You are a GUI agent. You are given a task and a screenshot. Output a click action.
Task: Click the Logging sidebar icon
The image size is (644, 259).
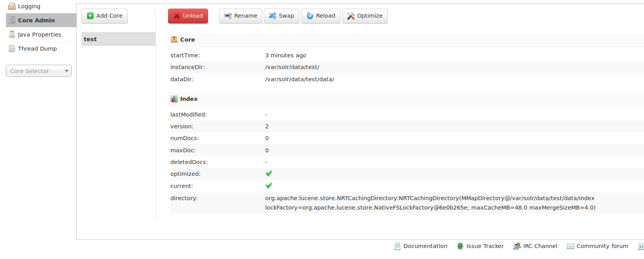pos(12,6)
